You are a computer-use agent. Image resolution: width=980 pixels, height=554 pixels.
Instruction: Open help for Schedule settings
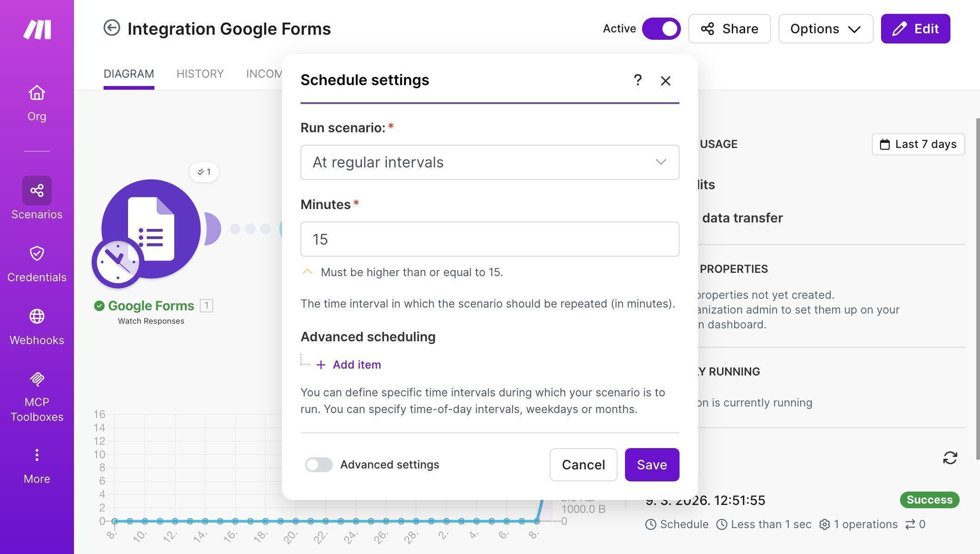(637, 80)
